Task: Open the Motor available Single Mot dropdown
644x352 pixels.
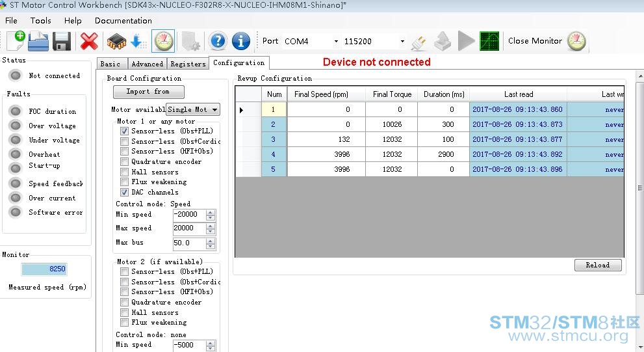Action: click(193, 109)
